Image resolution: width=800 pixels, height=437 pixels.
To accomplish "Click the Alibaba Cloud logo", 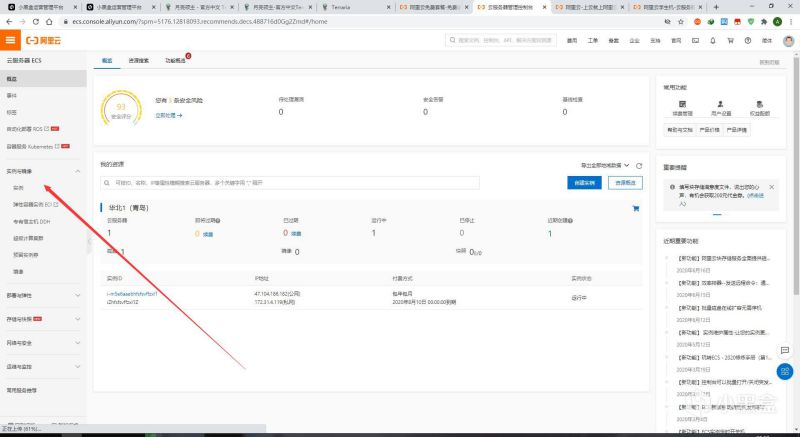I will [x=43, y=40].
